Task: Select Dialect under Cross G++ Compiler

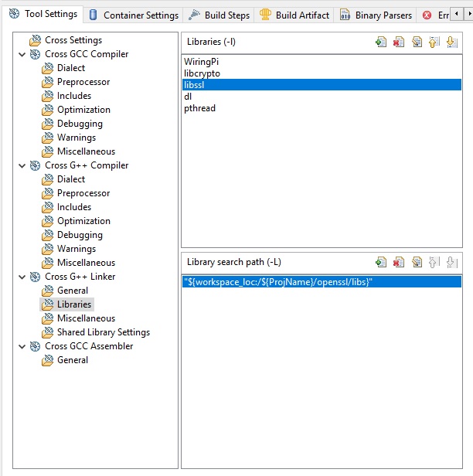Action: point(71,179)
